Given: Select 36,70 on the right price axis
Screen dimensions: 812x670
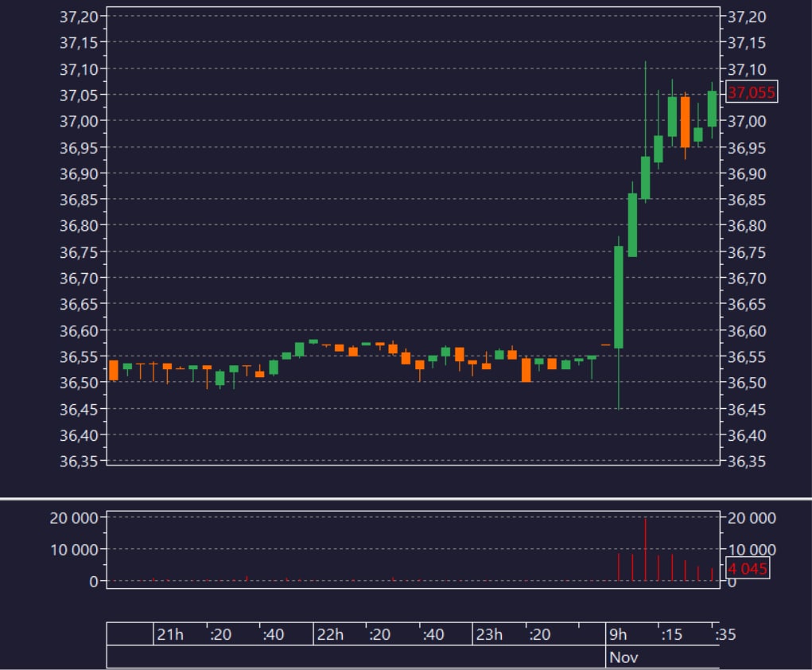Looking at the screenshot, I should (x=747, y=279).
